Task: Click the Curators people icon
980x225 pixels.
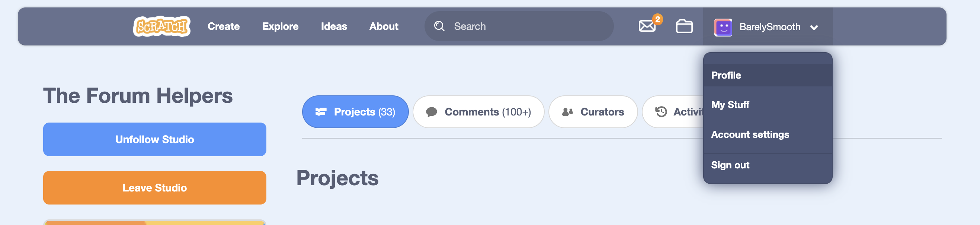Action: tap(567, 112)
